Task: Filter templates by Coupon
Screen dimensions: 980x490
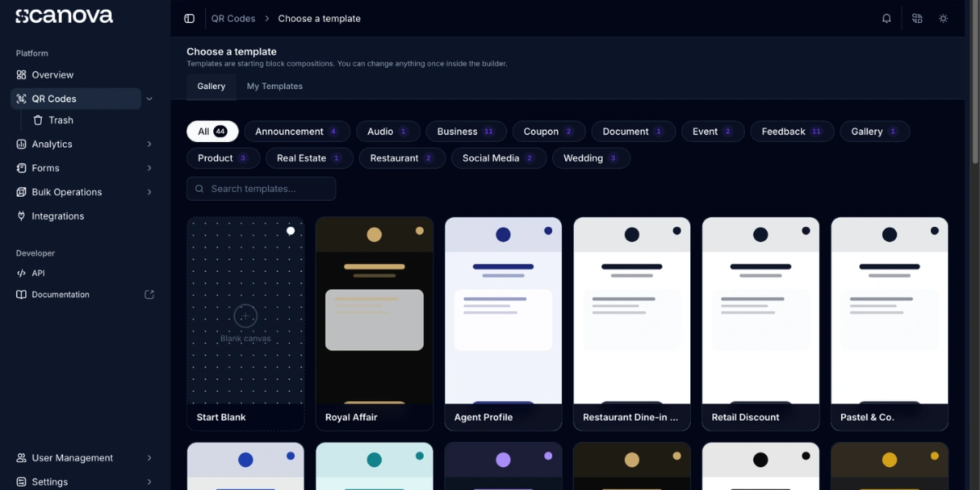Action: pyautogui.click(x=549, y=131)
